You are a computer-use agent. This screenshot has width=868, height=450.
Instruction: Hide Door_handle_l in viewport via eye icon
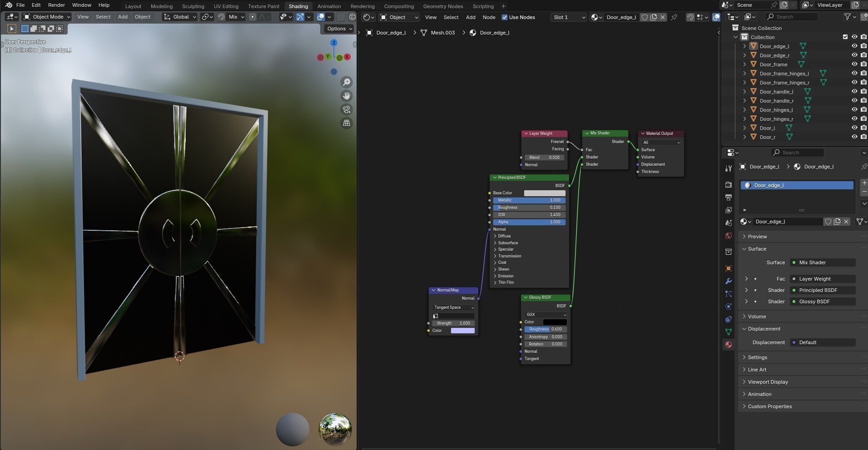[x=854, y=91]
